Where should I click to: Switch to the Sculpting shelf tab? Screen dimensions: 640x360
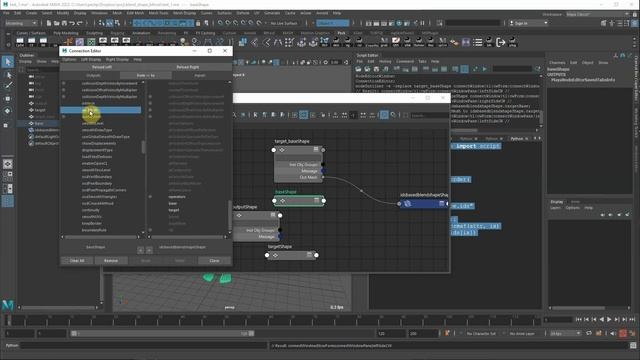click(94, 33)
